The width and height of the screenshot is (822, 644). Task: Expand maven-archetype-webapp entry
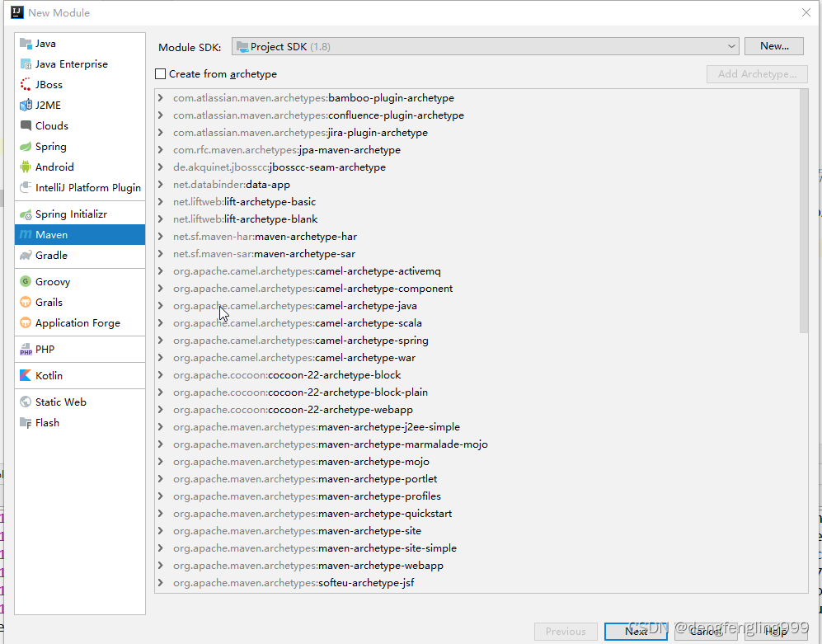point(161,566)
